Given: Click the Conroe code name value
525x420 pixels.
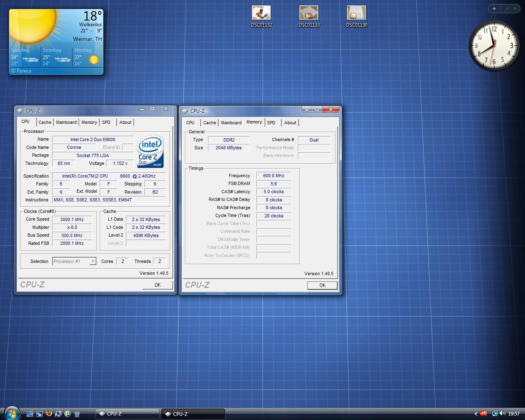Looking at the screenshot, I should coord(74,147).
